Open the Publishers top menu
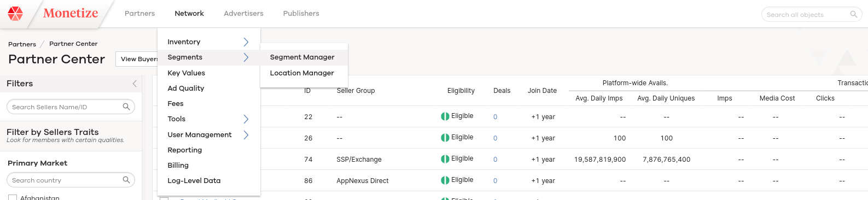This screenshot has width=868, height=200. pyautogui.click(x=301, y=13)
